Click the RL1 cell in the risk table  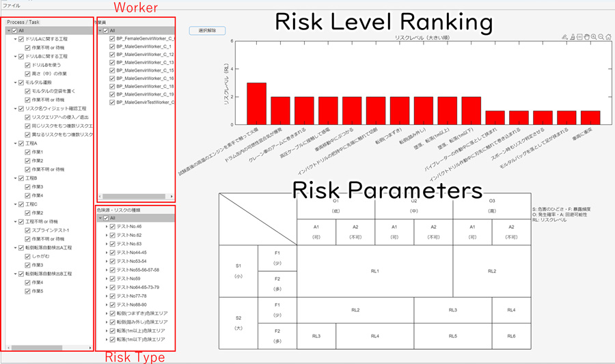(375, 271)
